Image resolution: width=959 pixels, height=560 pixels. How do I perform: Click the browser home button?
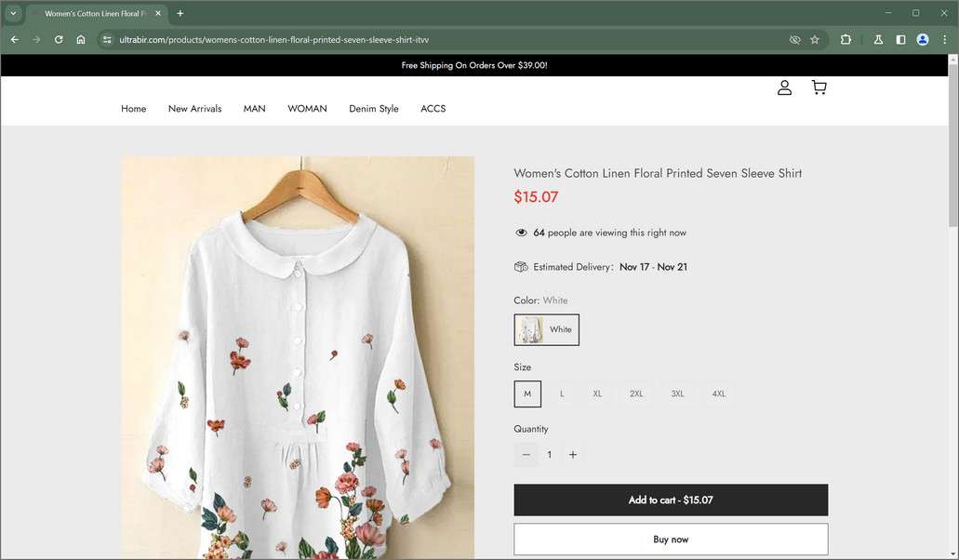click(81, 40)
